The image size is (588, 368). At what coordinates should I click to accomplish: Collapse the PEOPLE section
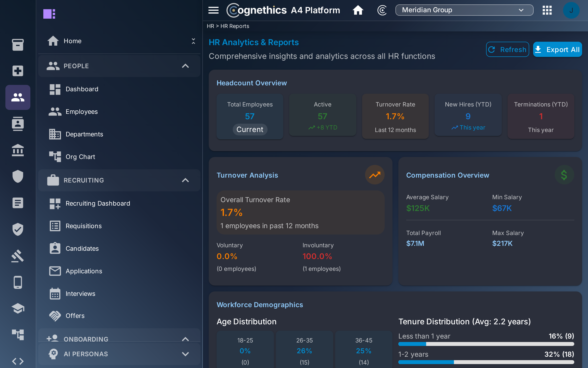tap(185, 66)
